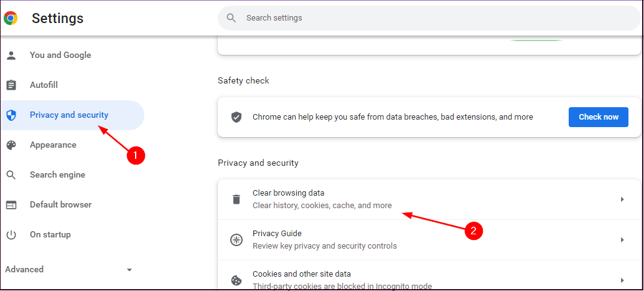Click the Privacy and security shield icon

(11, 115)
